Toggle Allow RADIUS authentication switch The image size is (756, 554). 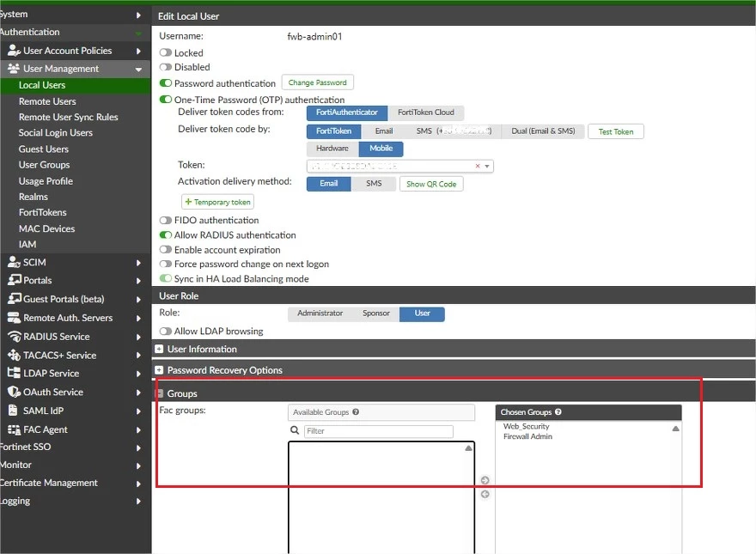coord(165,234)
